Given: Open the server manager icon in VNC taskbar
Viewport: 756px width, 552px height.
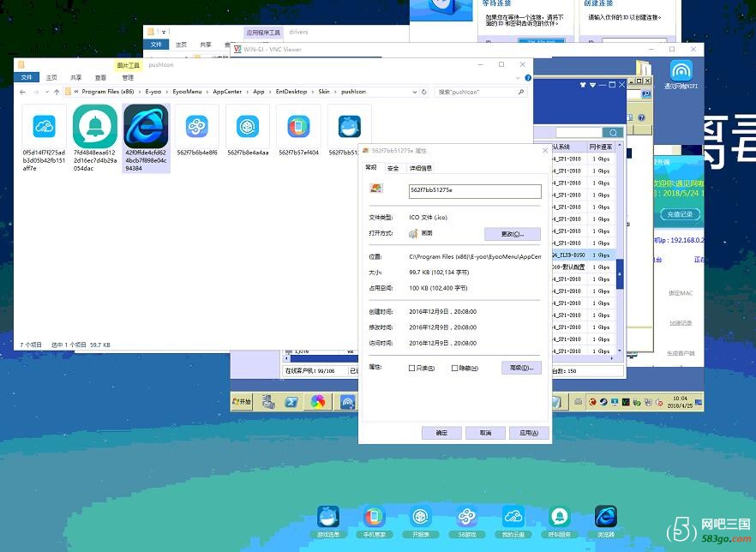Looking at the screenshot, I should [268, 402].
